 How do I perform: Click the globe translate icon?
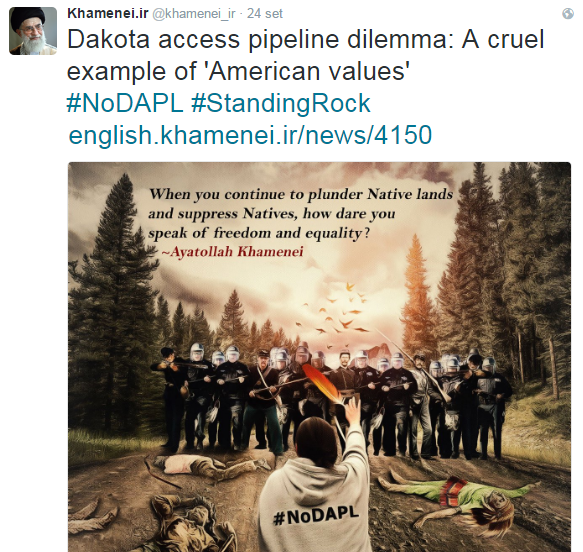pos(568,14)
